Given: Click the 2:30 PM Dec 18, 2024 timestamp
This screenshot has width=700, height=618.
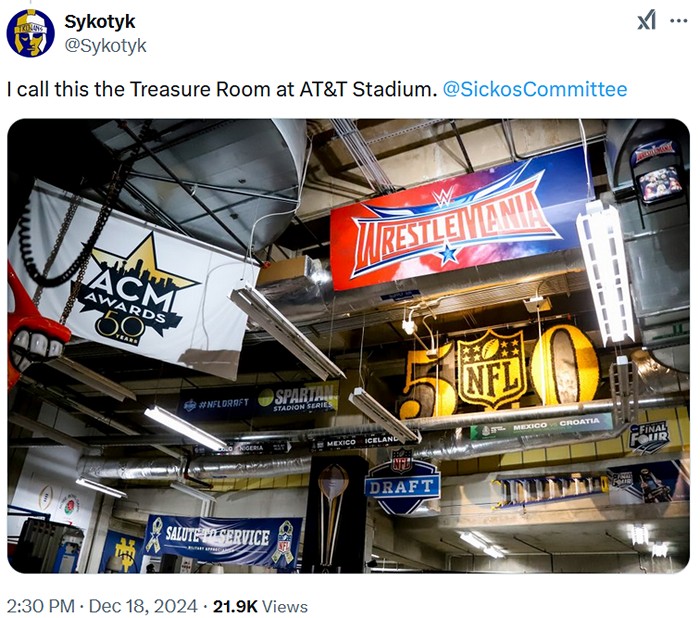Looking at the screenshot, I should 102,606.
